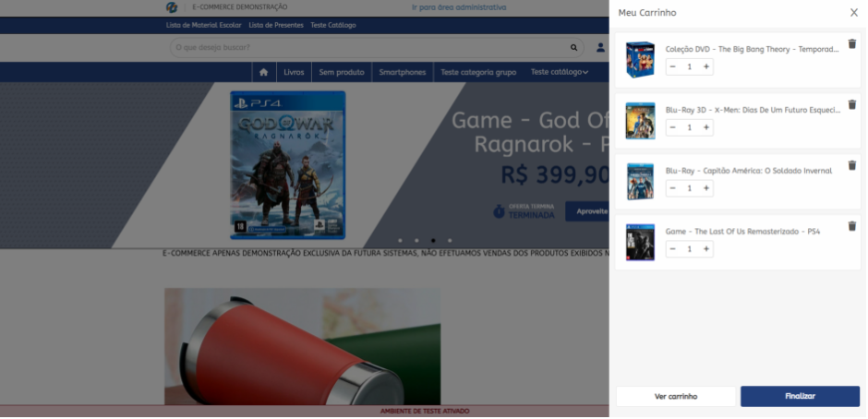Decrease quantity of Capitão América Blu-Ray

tap(672, 188)
